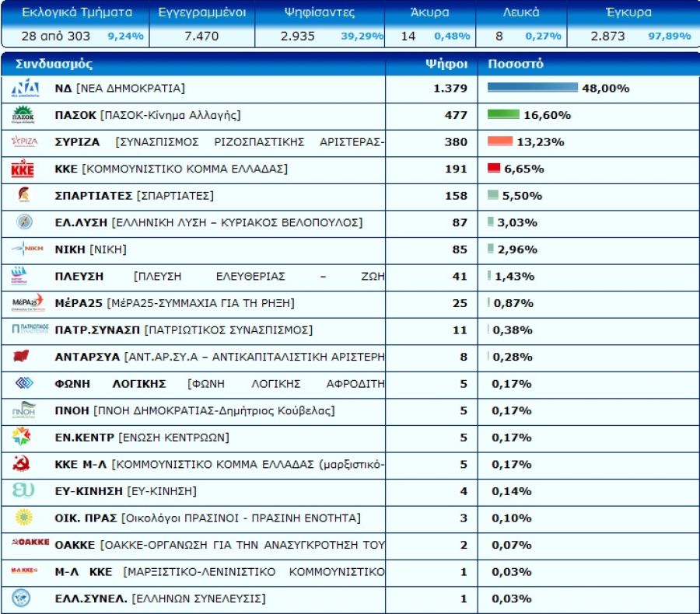
Task: Click the ΣΠΑΡΤΙΑΤΕΣ [ΣΠΑΡΤΙΑΤΕΣ] name
Action: coord(135,195)
